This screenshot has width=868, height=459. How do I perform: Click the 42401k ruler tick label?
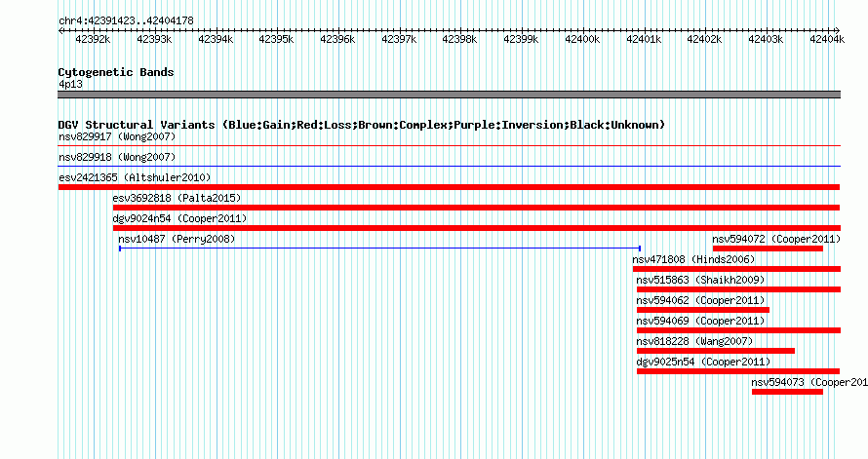pos(644,39)
